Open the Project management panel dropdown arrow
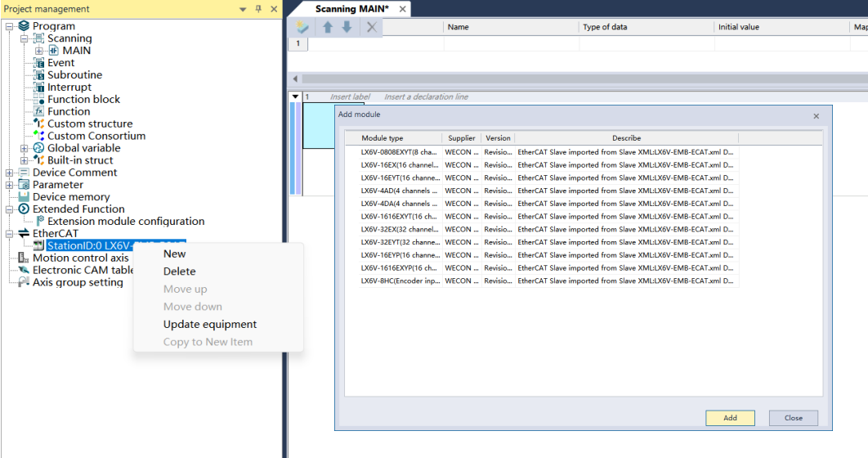 tap(243, 9)
